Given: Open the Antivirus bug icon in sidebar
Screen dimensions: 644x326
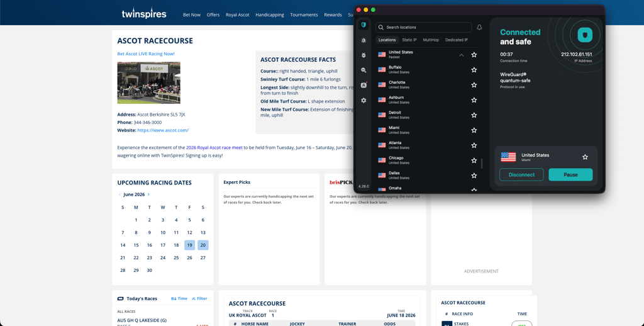Looking at the screenshot, I should coord(364,55).
